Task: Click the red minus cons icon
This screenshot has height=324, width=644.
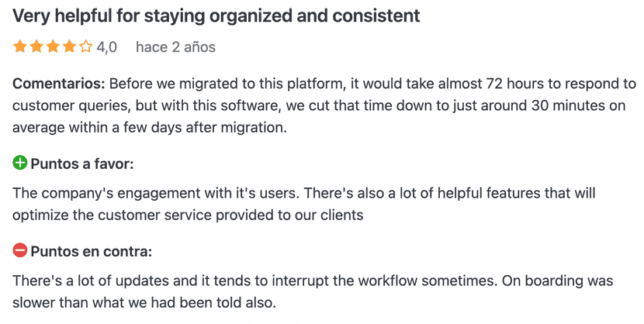Action: [x=20, y=250]
